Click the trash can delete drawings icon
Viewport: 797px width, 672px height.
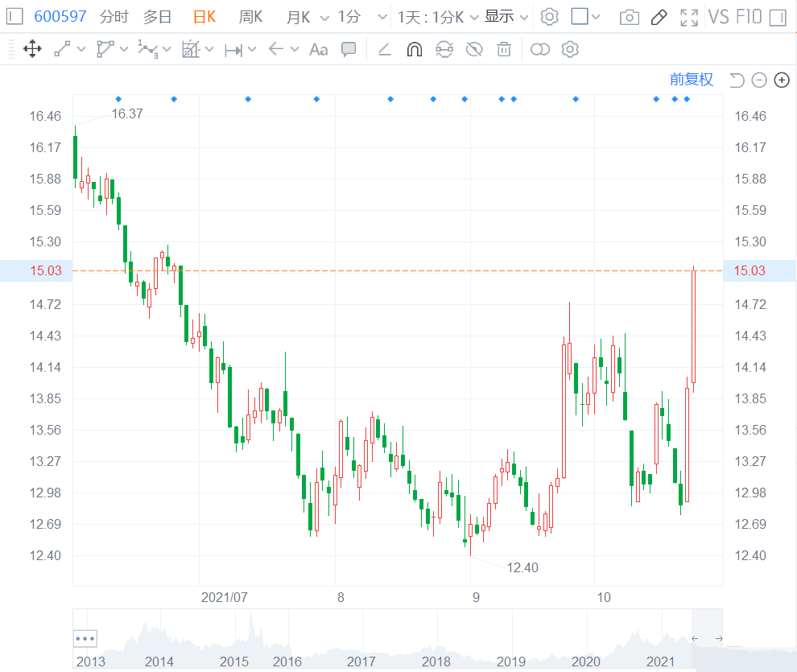(x=504, y=50)
